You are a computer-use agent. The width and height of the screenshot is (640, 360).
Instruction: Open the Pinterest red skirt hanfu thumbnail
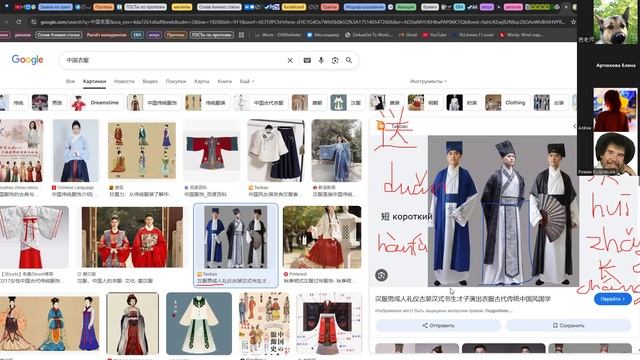[x=322, y=238]
